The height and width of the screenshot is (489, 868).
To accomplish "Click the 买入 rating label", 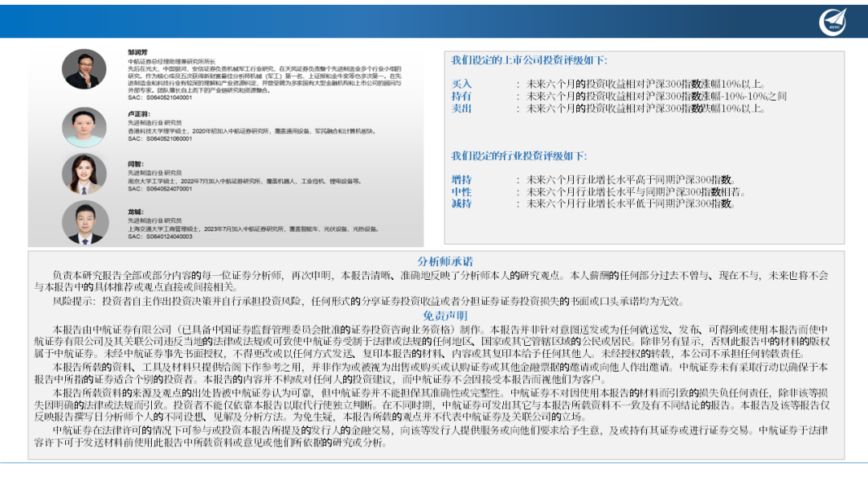I will click(x=461, y=84).
